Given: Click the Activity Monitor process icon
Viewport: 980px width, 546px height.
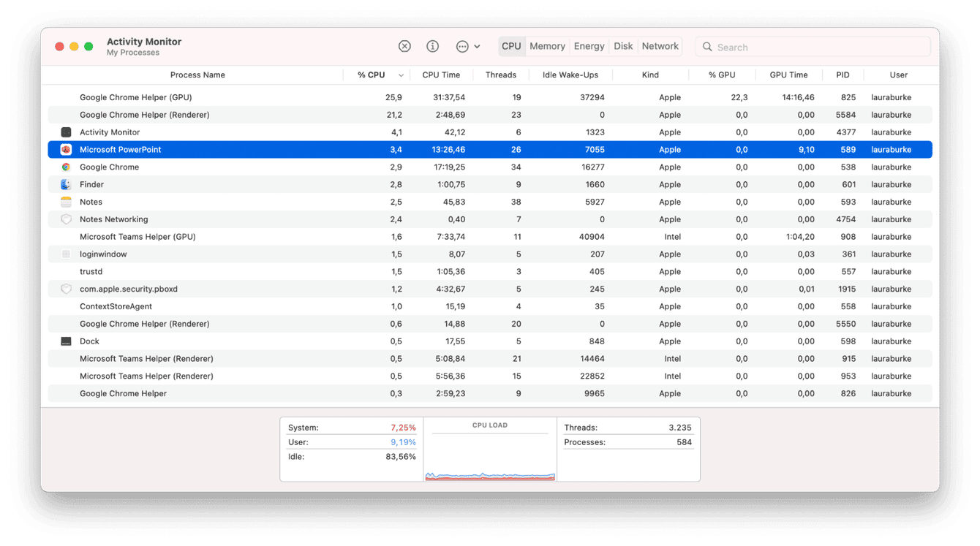Looking at the screenshot, I should coord(66,132).
